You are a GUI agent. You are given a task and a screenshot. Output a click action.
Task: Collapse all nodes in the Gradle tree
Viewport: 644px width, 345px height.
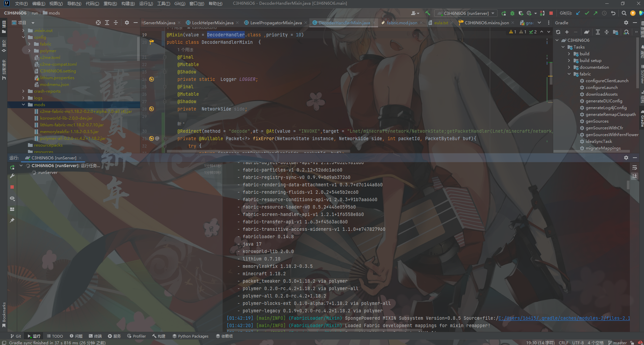pos(607,32)
